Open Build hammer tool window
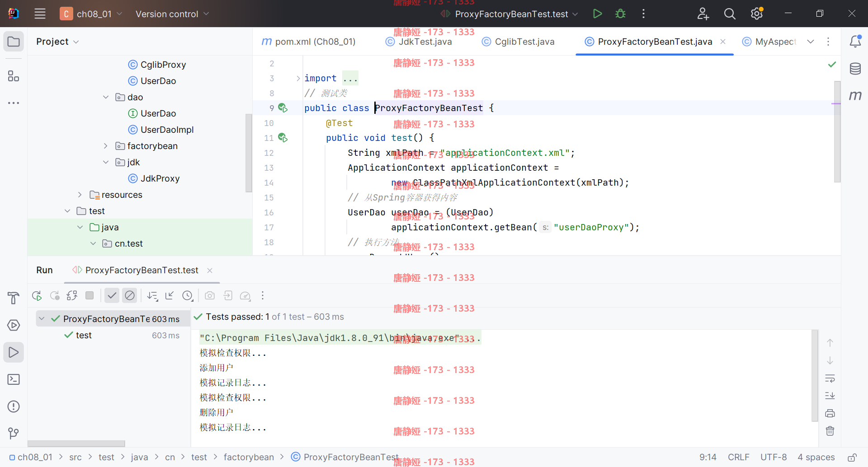Viewport: 868px width, 467px height. click(14, 298)
